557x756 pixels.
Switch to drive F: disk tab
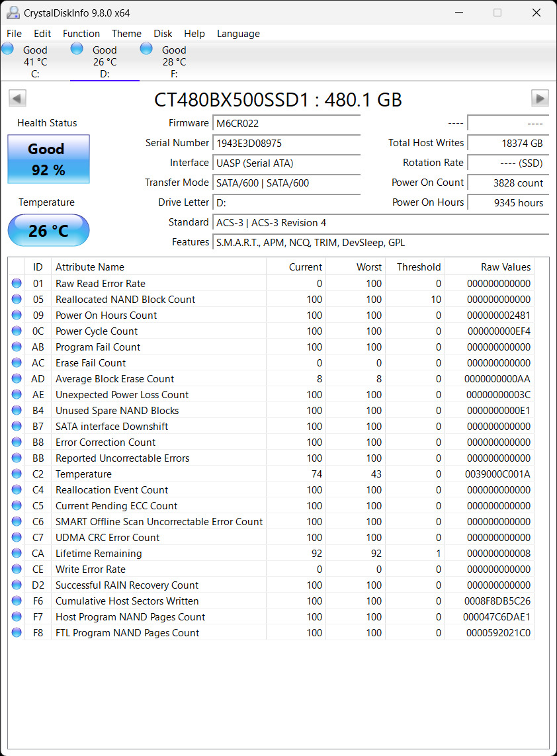174,62
